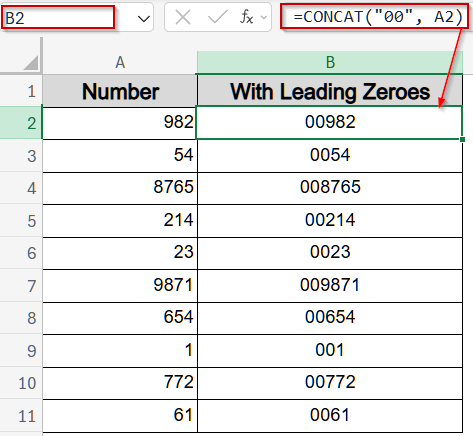Image resolution: width=473 pixels, height=436 pixels.
Task: Select cell containing 982
Action: [x=120, y=123]
